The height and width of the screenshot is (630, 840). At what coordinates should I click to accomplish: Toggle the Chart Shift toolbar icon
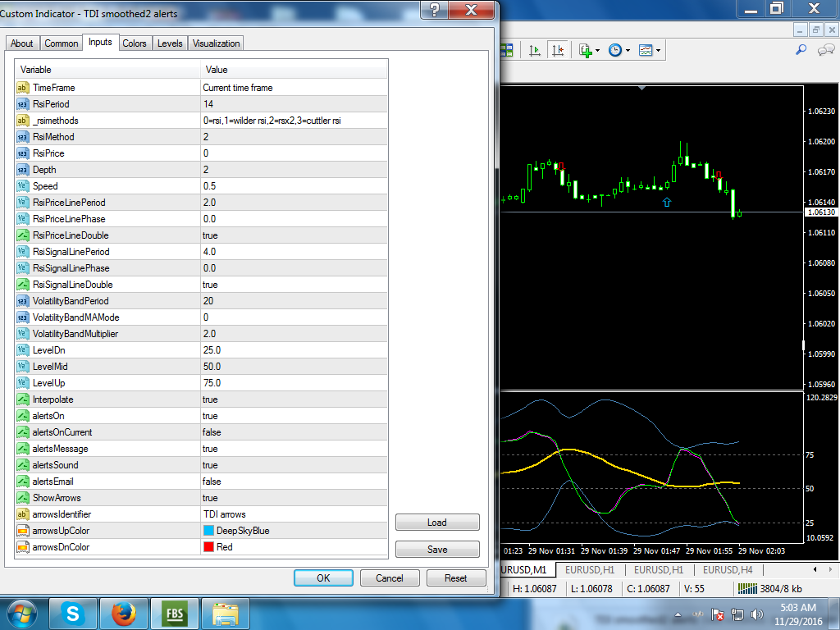559,50
